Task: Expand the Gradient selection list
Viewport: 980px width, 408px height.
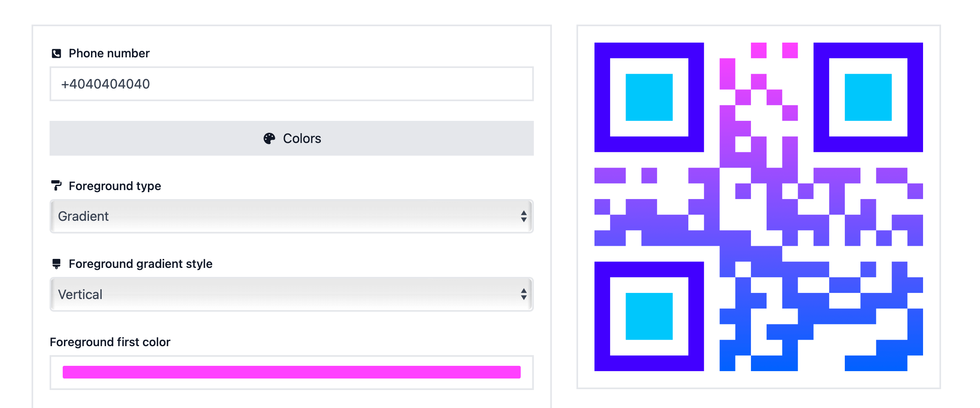Action: tap(291, 216)
